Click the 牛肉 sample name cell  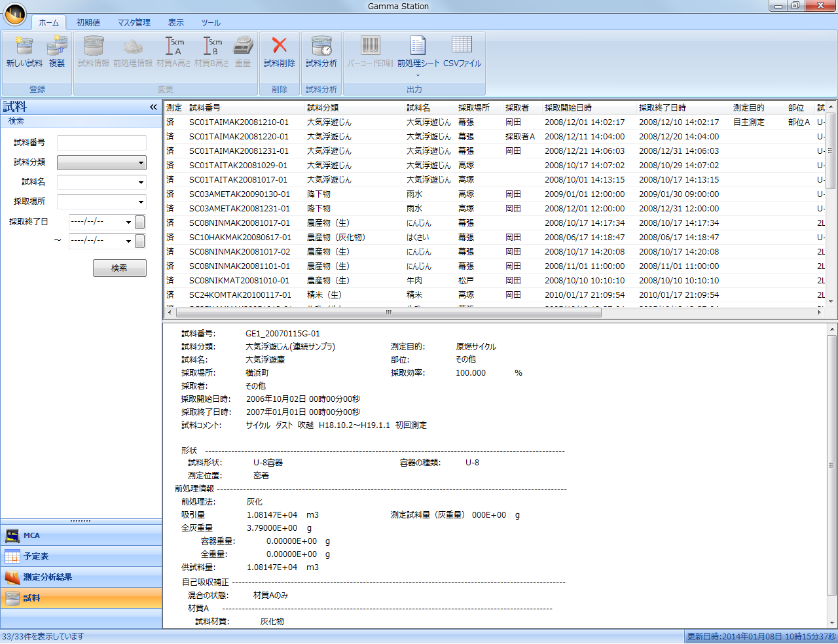tap(414, 280)
